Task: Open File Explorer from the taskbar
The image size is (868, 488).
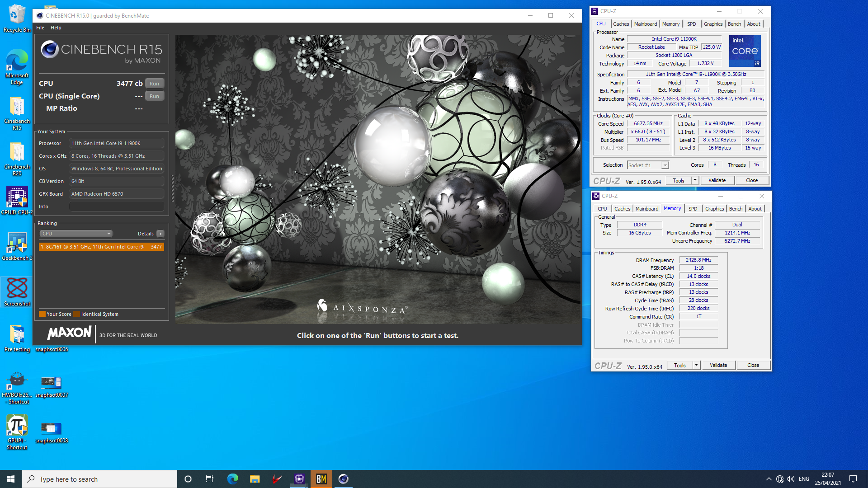Action: pos(255,479)
